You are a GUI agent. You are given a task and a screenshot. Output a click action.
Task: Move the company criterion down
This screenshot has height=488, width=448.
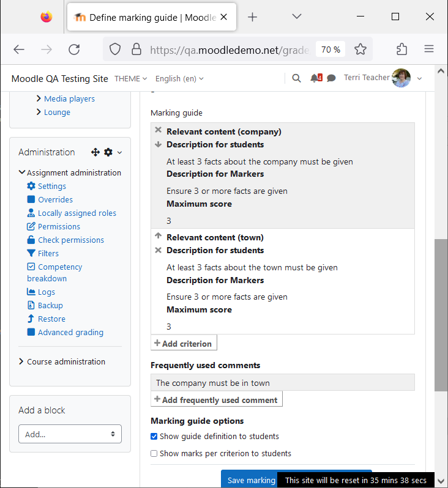pyautogui.click(x=159, y=144)
